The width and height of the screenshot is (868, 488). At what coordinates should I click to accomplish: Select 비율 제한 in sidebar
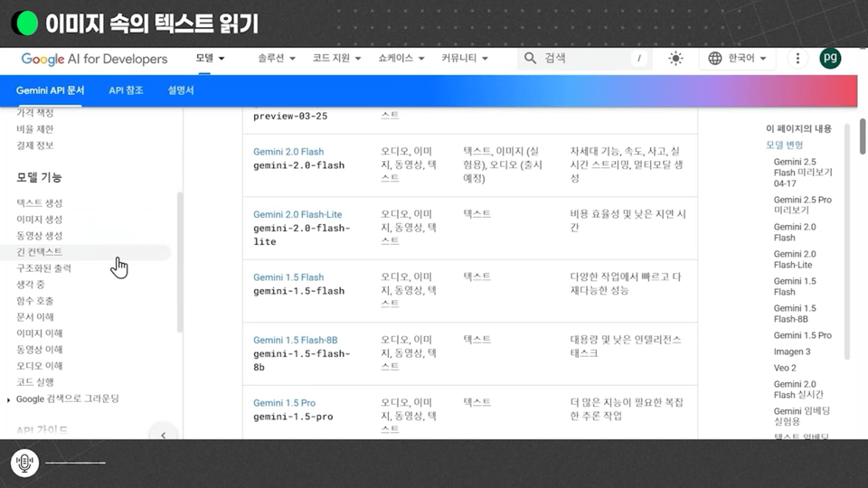coord(35,129)
